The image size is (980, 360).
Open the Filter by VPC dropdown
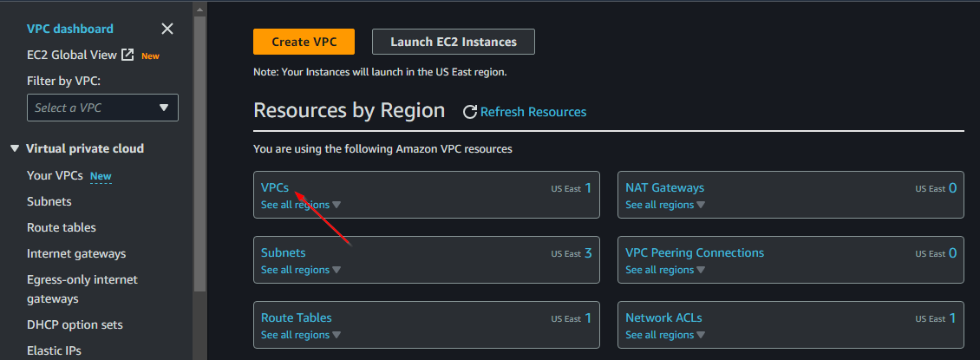click(102, 108)
